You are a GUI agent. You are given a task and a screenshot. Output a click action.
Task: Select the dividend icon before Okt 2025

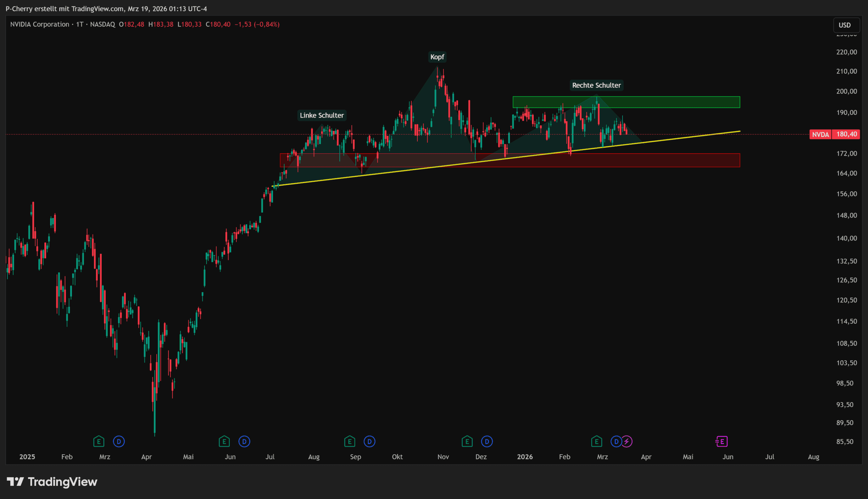[369, 441]
